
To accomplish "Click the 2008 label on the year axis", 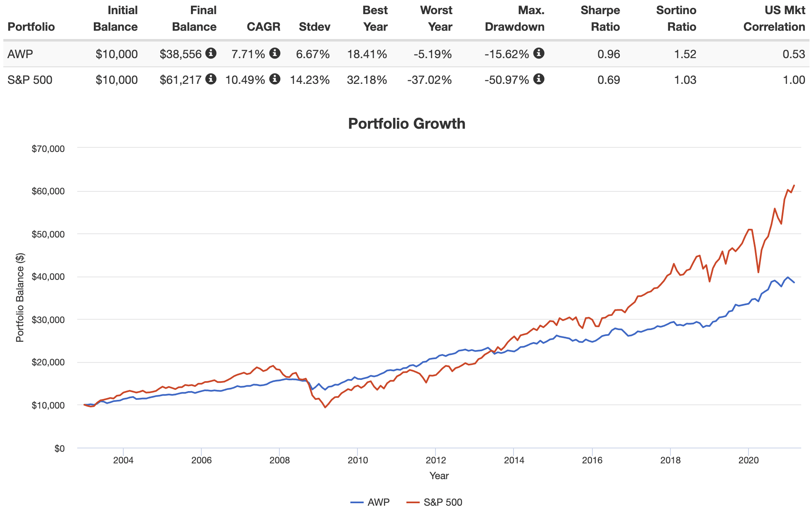I will pos(279,460).
